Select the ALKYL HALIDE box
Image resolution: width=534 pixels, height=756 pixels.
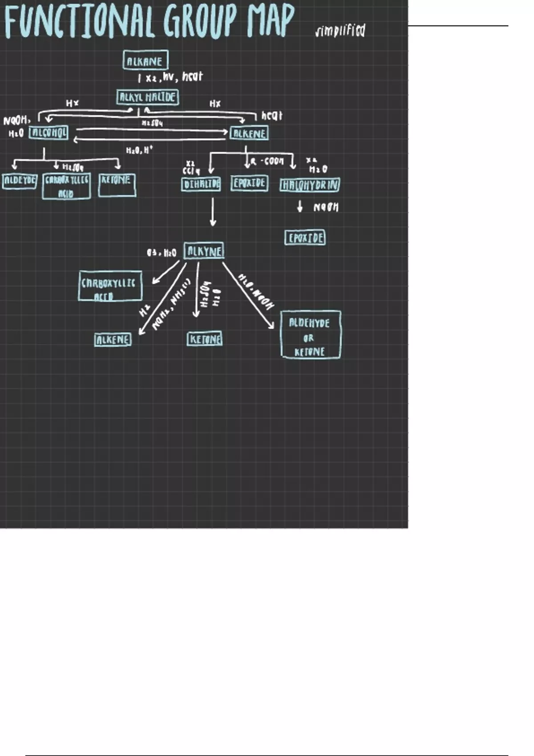(148, 97)
